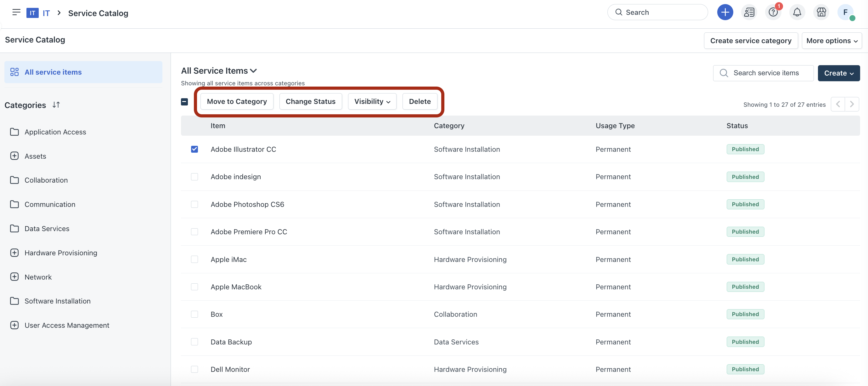Open the F user profile avatar

[845, 13]
